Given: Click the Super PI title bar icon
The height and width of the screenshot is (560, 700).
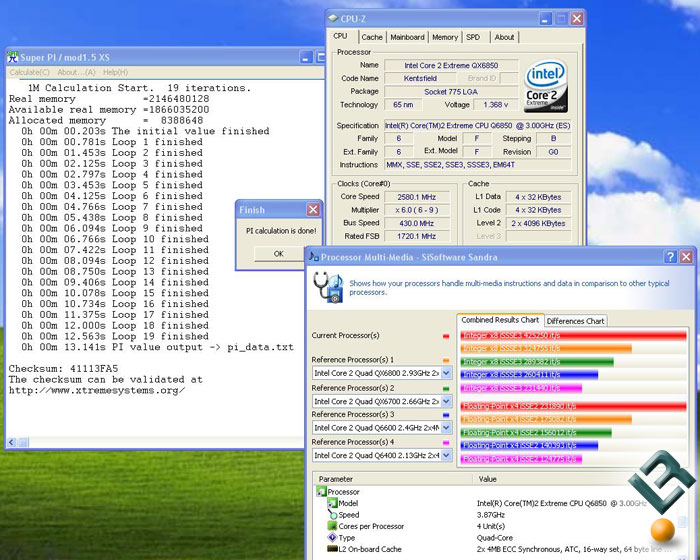Looking at the screenshot, I should (12, 57).
